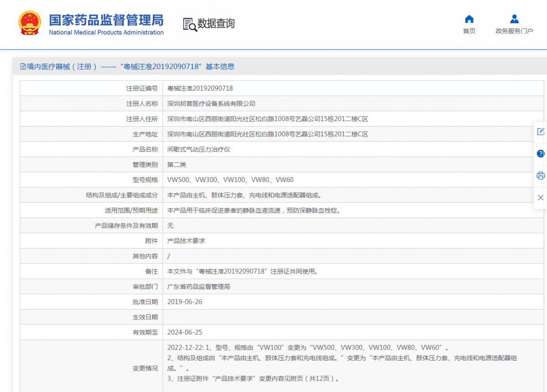Click model list VW500、VW300、VW100、VW80、VW60

pos(231,180)
